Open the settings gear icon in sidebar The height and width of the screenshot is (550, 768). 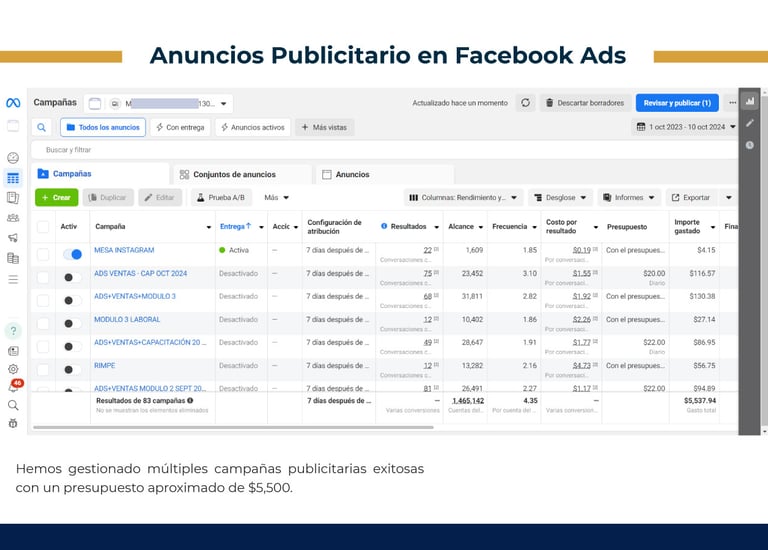point(13,369)
